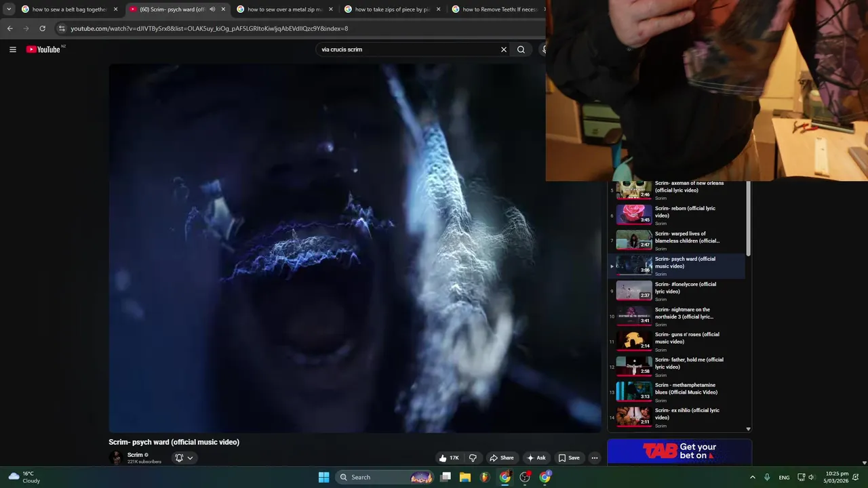The image size is (868, 488).
Task: Open the Ask AI button
Action: tap(536, 458)
